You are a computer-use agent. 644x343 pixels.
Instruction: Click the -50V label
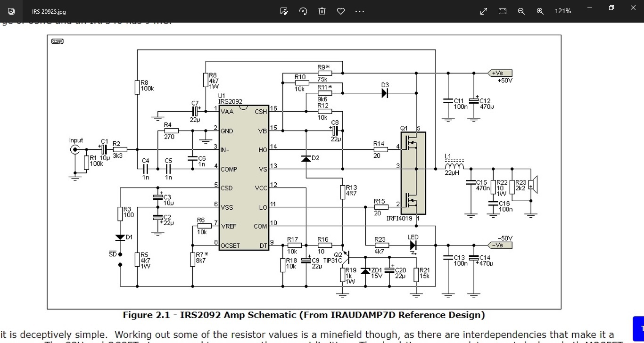[x=505, y=238]
